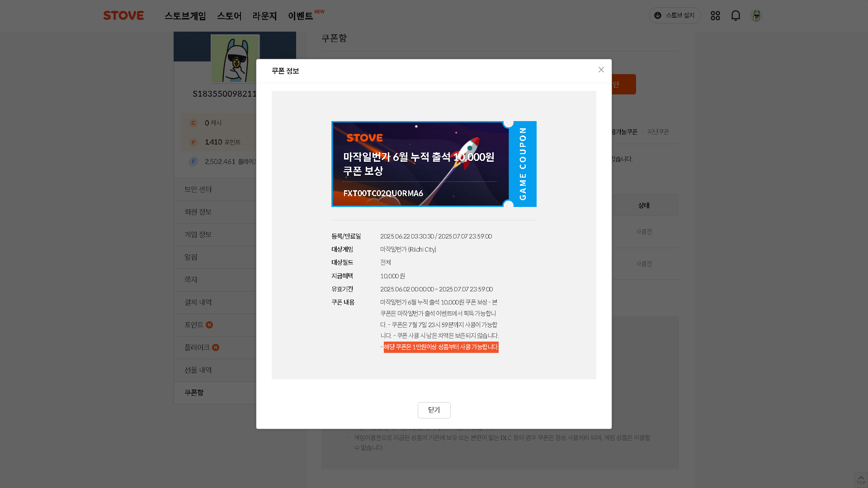The image size is (868, 488).
Task: Click target game 마작일번가 (Riichi City)
Action: click(408, 249)
